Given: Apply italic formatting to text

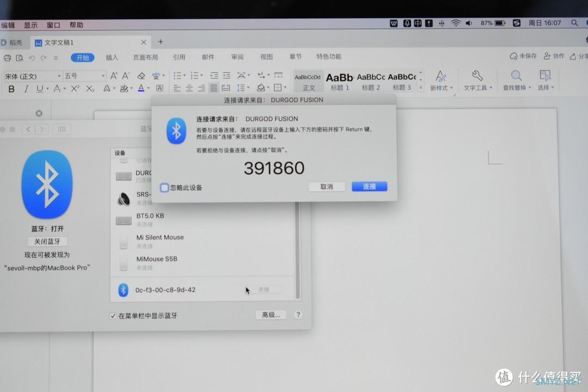Looking at the screenshot, I should pyautogui.click(x=26, y=89).
